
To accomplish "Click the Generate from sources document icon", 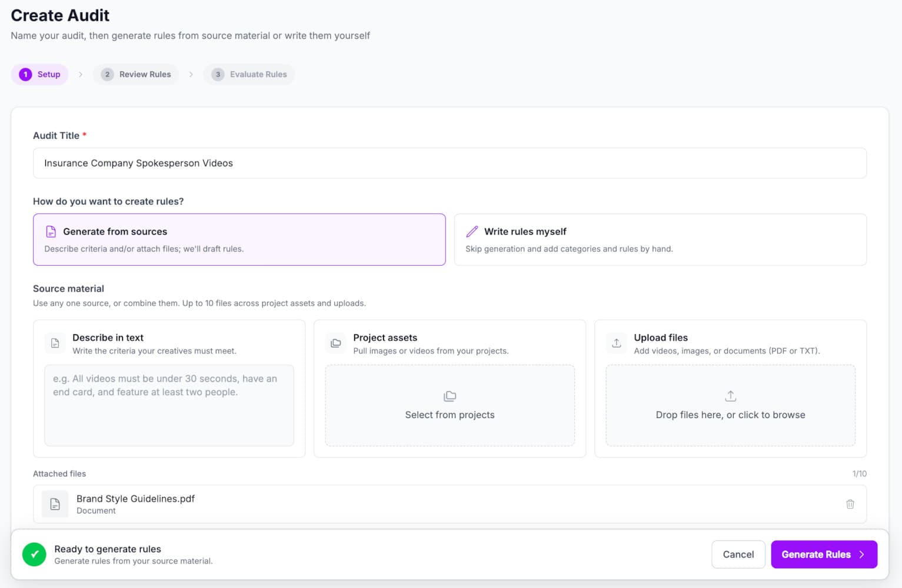I will click(51, 231).
